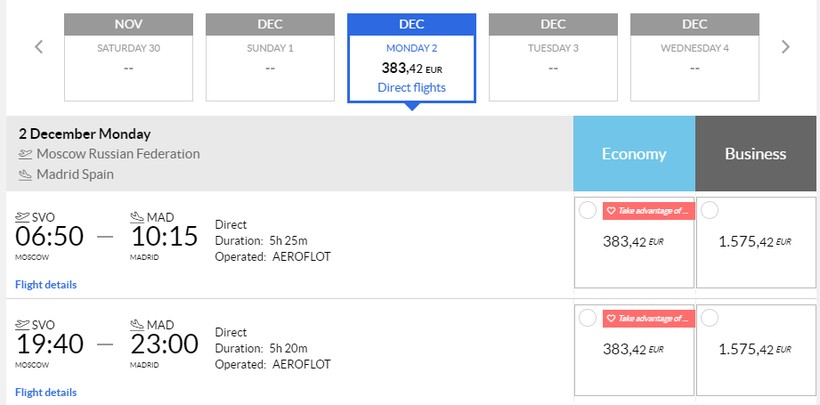Click landing icon next to MAD 10:15 arrival

click(137, 217)
